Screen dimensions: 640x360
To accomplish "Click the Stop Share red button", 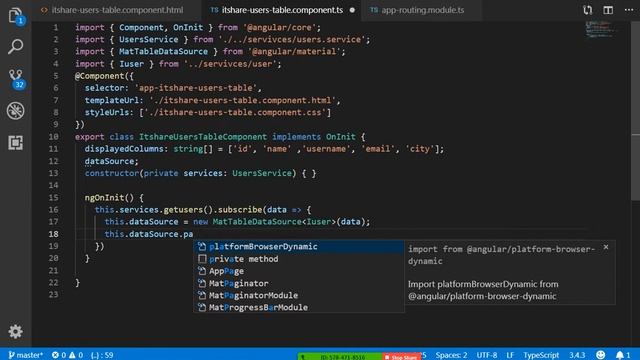I will (x=401, y=357).
